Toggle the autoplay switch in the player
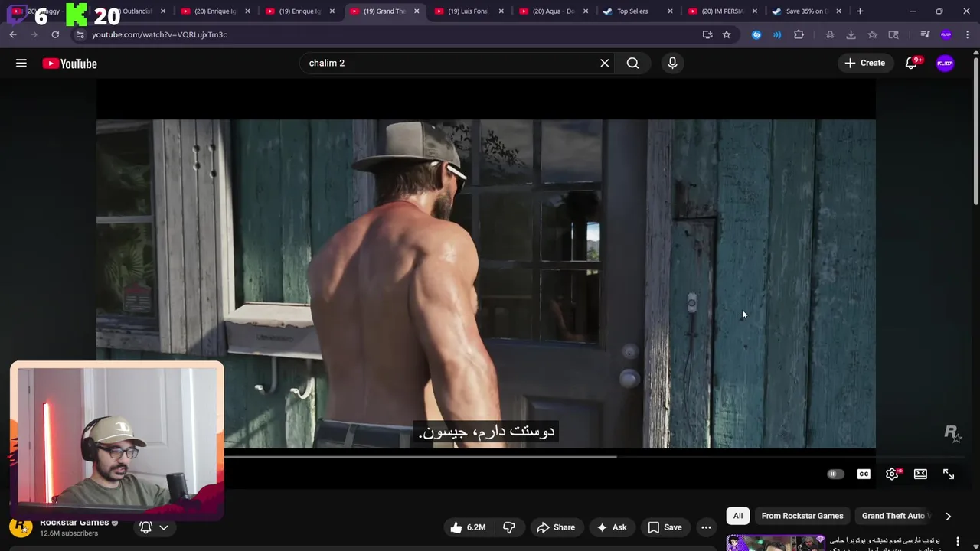The image size is (980, 551). pyautogui.click(x=835, y=474)
